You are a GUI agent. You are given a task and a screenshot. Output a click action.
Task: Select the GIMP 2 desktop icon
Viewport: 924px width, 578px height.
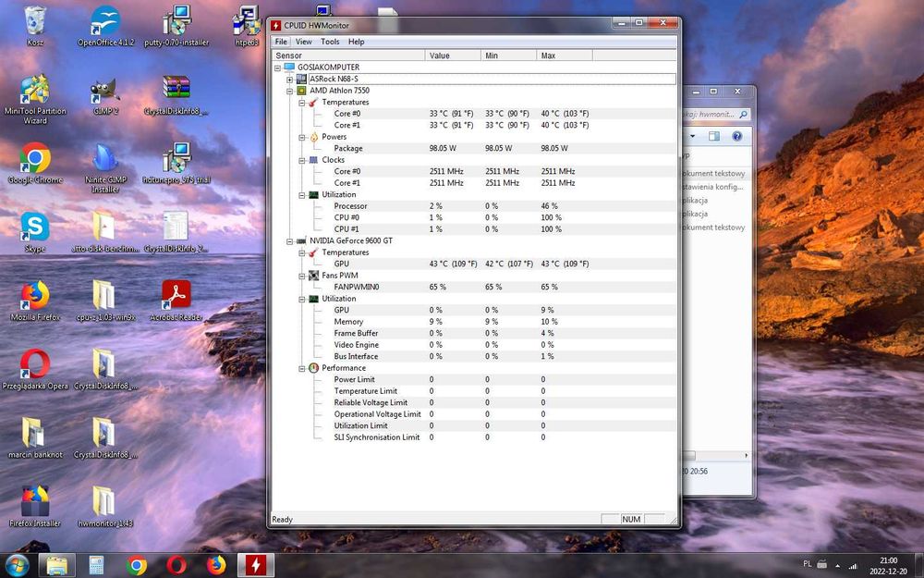(x=105, y=95)
